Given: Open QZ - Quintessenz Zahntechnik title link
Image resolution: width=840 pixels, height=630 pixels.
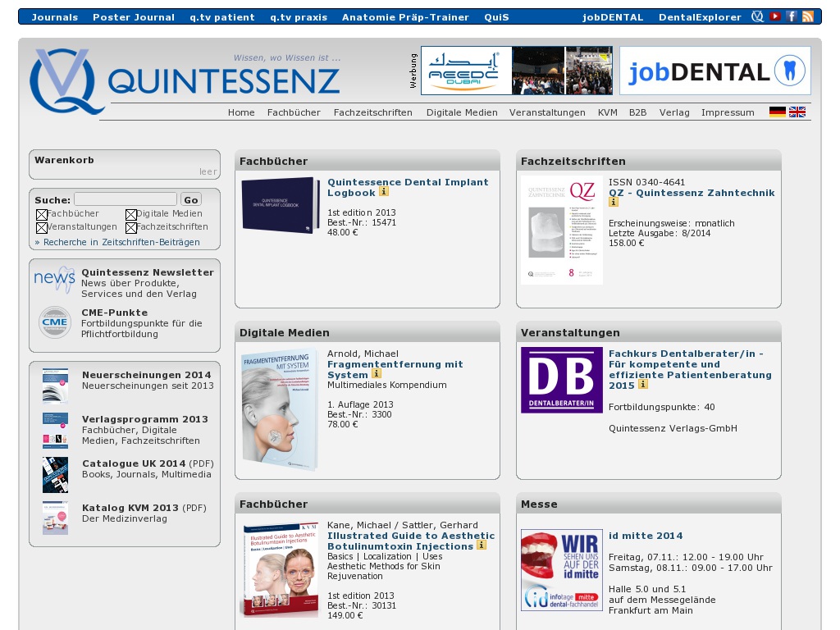Looking at the screenshot, I should [x=692, y=193].
